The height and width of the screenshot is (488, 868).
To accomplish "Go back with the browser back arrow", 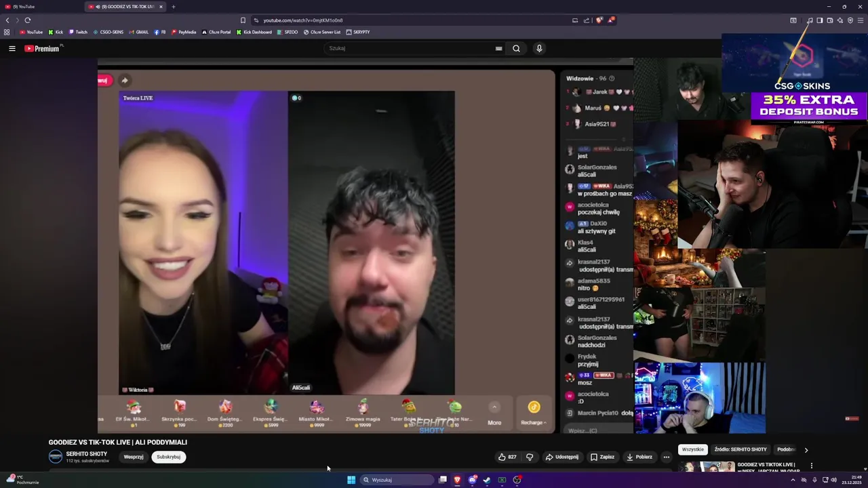I will click(7, 20).
